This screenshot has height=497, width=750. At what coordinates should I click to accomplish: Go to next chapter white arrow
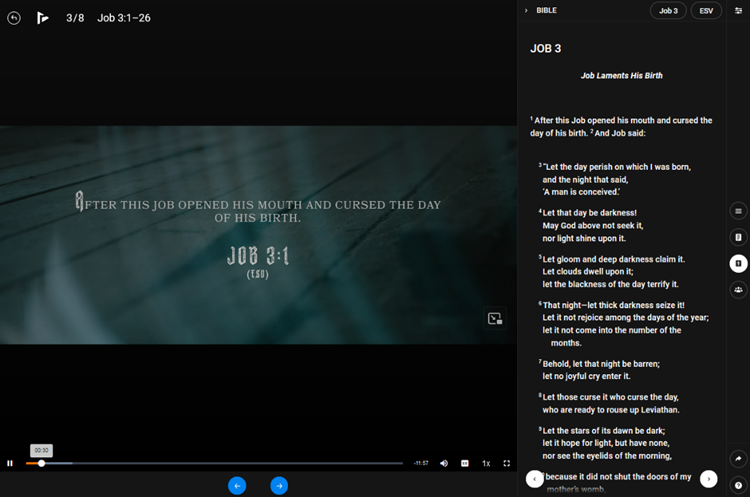click(709, 479)
